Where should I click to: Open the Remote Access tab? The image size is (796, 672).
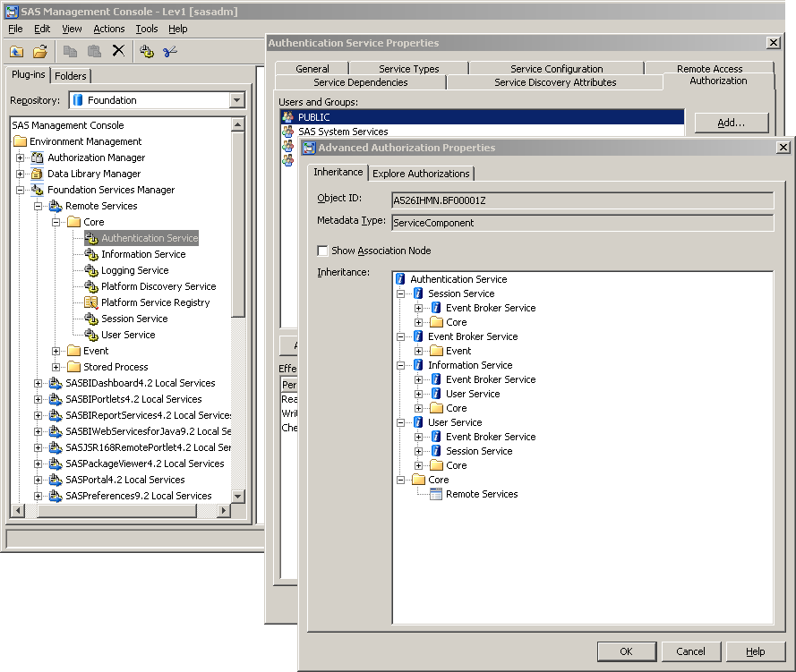[709, 69]
